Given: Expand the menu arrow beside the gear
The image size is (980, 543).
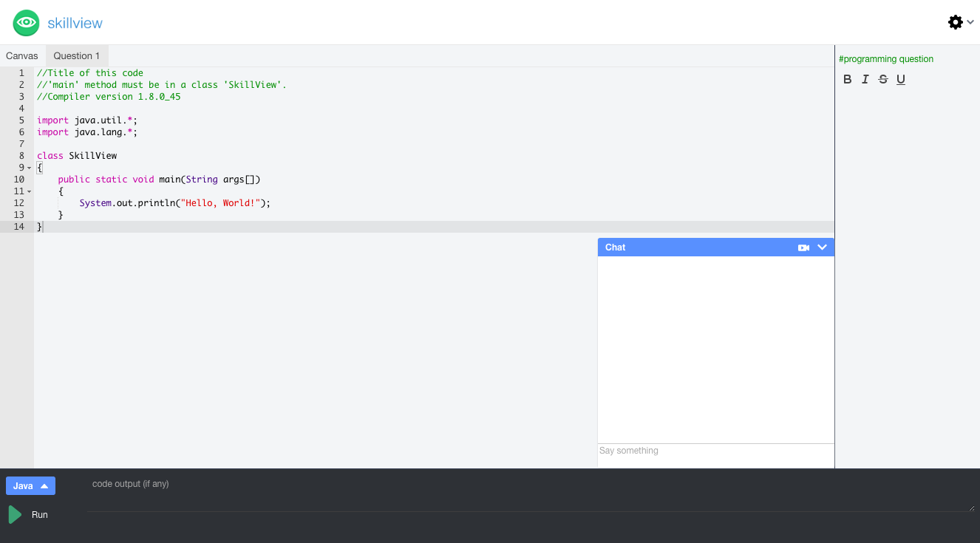Looking at the screenshot, I should coord(970,23).
